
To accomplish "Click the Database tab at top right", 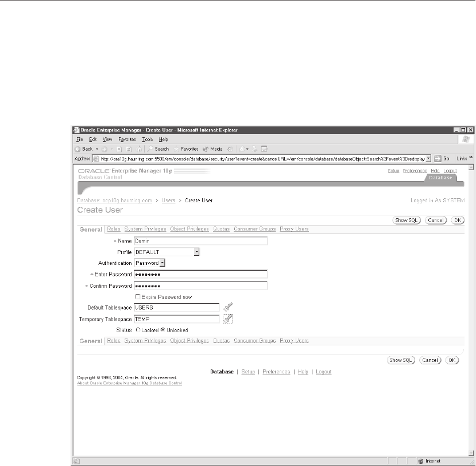I will click(x=440, y=178).
